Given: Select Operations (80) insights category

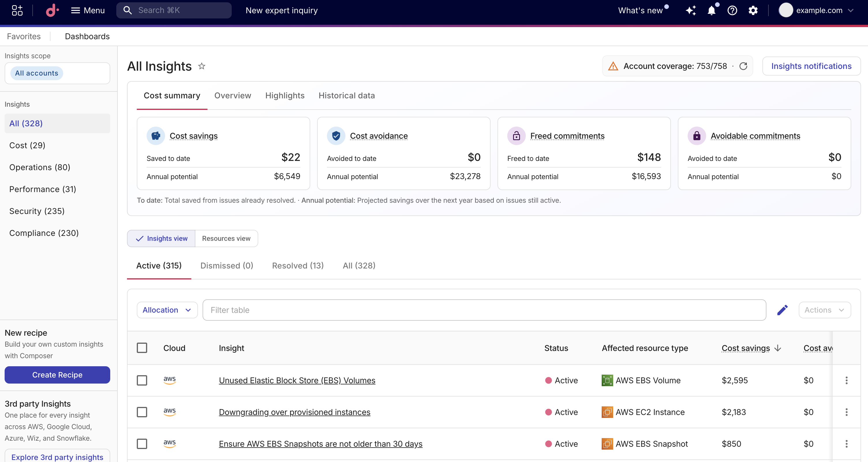Looking at the screenshot, I should click(57, 167).
